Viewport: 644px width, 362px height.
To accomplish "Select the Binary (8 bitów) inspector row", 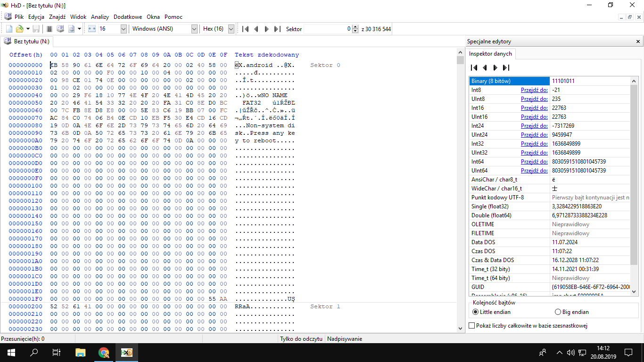I will [550, 81].
